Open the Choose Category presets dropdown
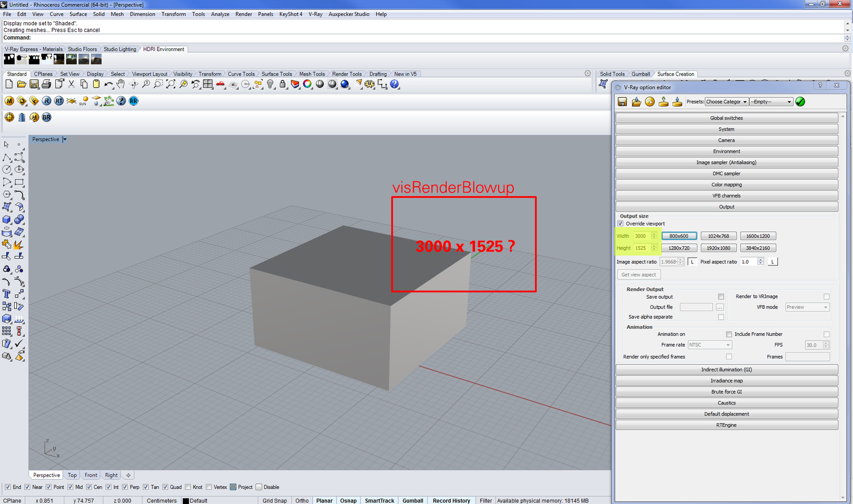This screenshot has width=853, height=504. point(727,102)
